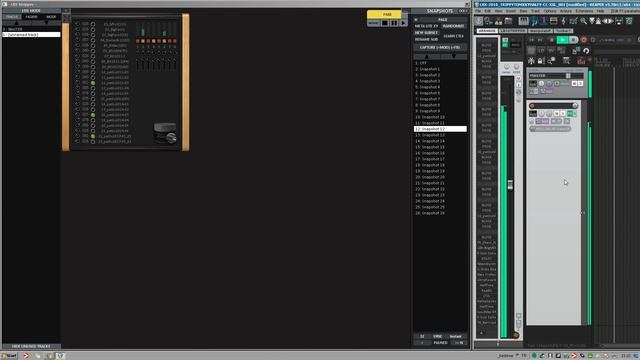640x360 pixels.
Task: Select the ARRANGE tab in REAPER
Action: pos(487,31)
